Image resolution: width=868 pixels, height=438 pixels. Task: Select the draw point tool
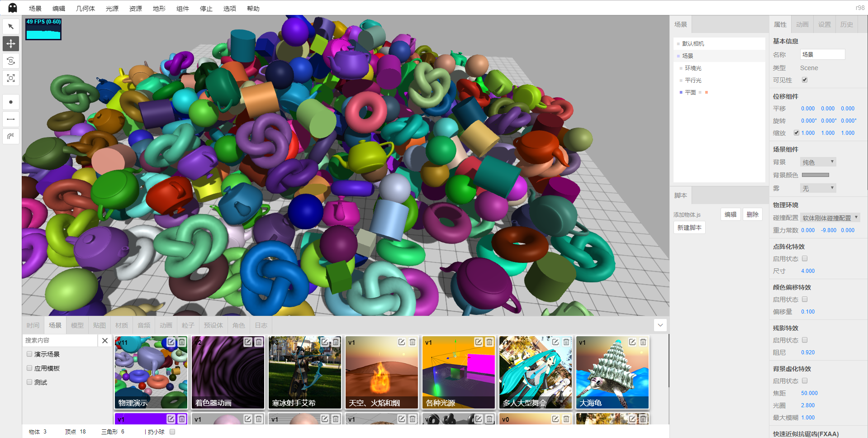11,102
